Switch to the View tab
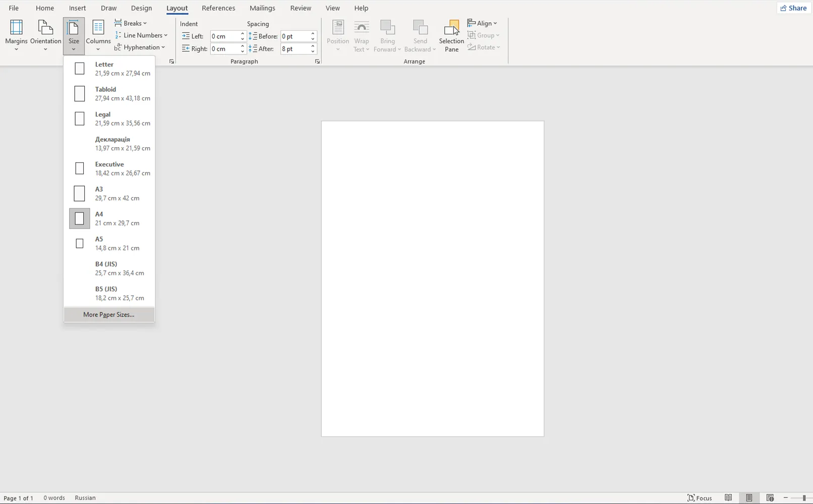The image size is (813, 504). (332, 8)
